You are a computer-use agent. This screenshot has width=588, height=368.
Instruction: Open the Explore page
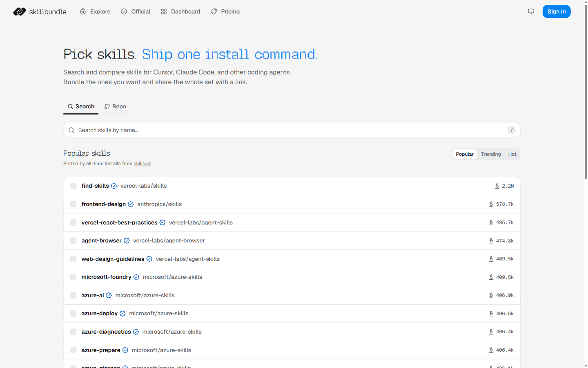95,11
